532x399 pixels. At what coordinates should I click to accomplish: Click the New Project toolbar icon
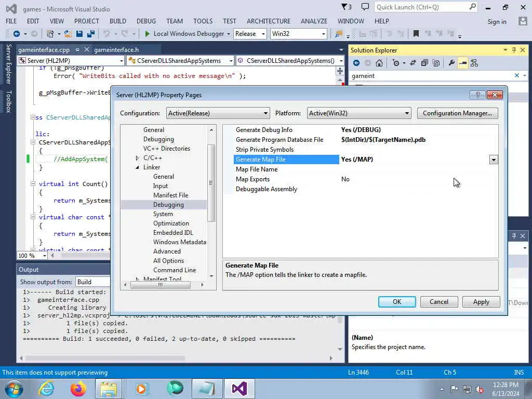(x=50, y=34)
